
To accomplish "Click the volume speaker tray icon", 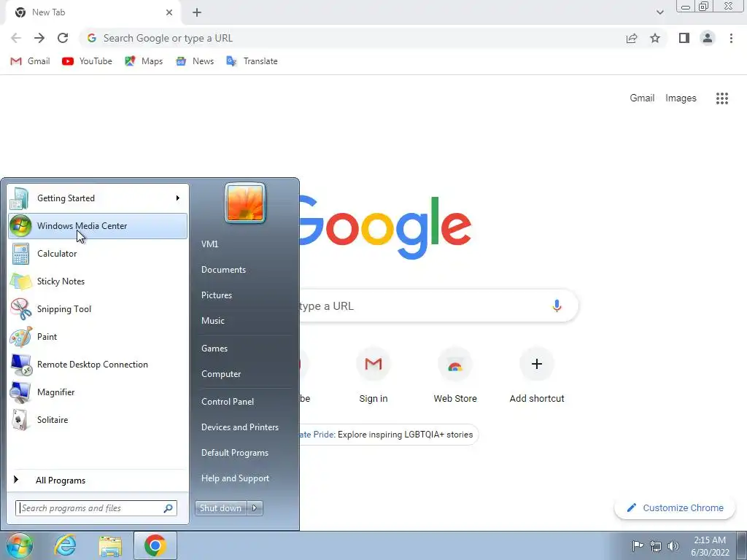I will pos(673,546).
